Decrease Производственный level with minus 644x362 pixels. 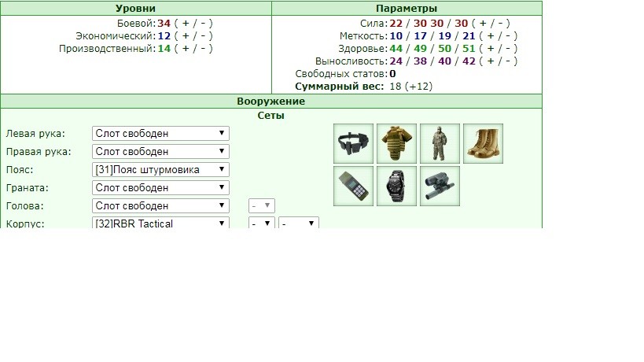204,49
